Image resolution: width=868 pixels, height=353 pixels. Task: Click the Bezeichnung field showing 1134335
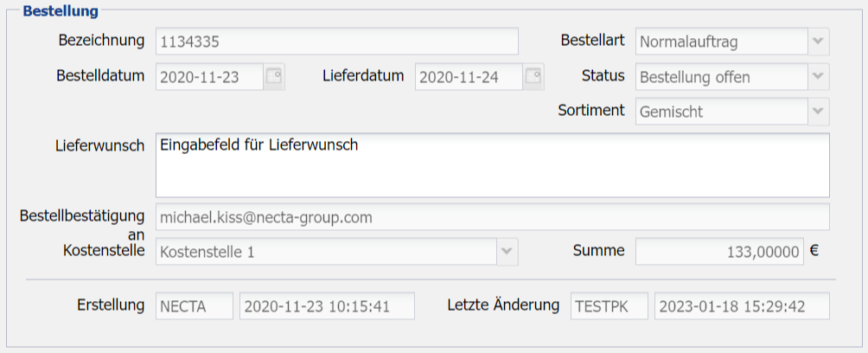pos(337,42)
